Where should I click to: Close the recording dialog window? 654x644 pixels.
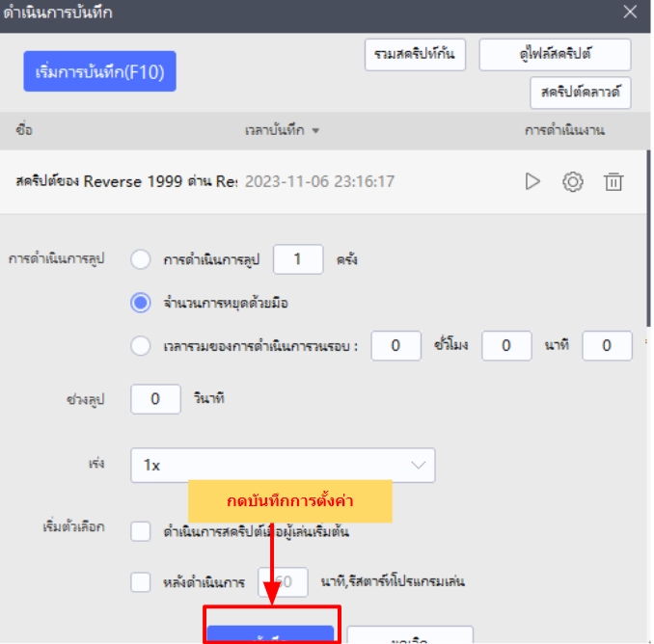(x=630, y=12)
